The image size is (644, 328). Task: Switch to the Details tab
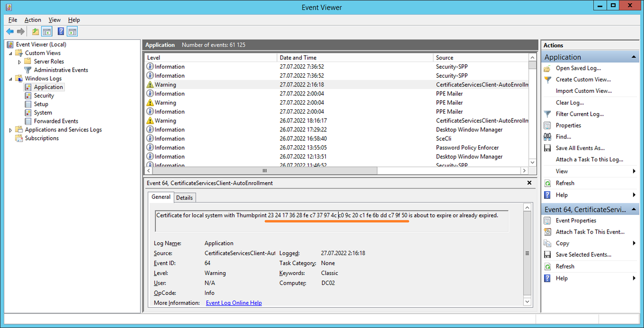point(184,198)
